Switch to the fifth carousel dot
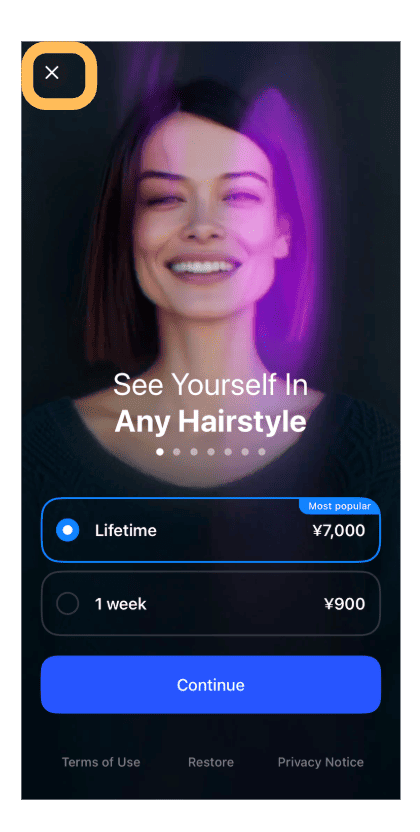 tap(228, 452)
